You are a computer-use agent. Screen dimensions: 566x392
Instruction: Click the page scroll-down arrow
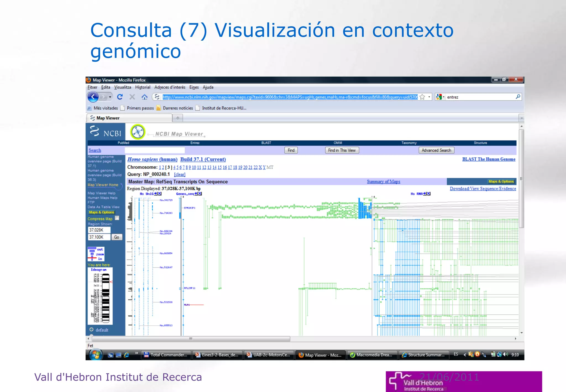click(522, 333)
